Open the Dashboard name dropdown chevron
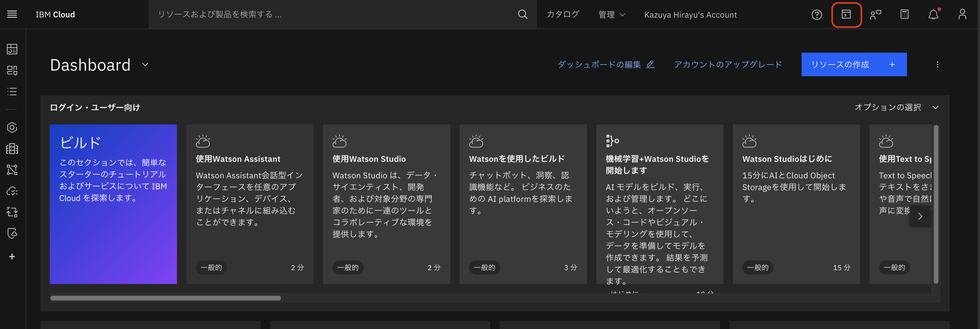Viewport: 980px width, 329px height. (145, 65)
